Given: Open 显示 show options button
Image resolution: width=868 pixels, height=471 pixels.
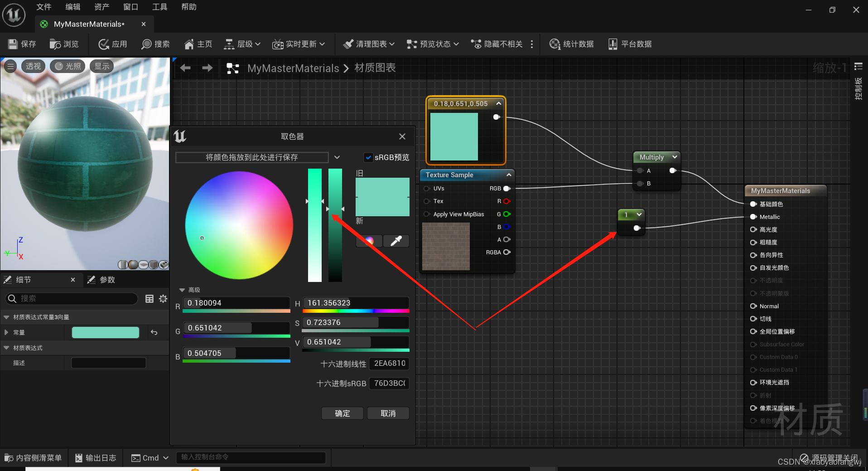Looking at the screenshot, I should (101, 66).
